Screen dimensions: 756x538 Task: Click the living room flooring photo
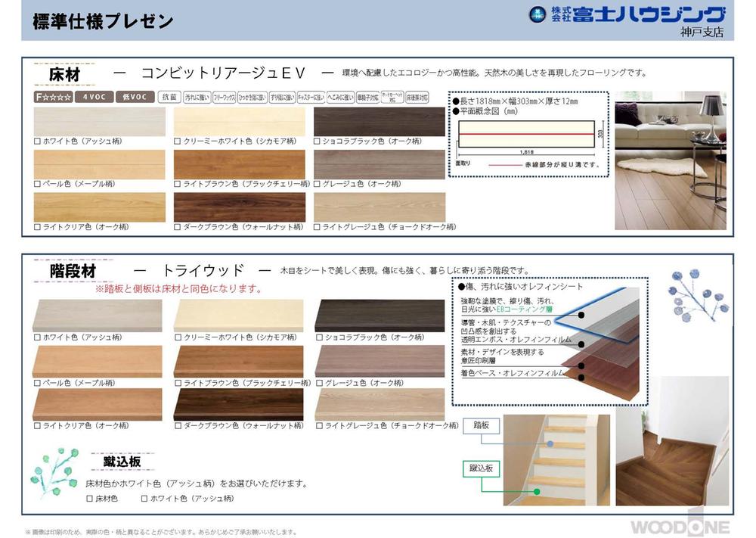pos(671,160)
